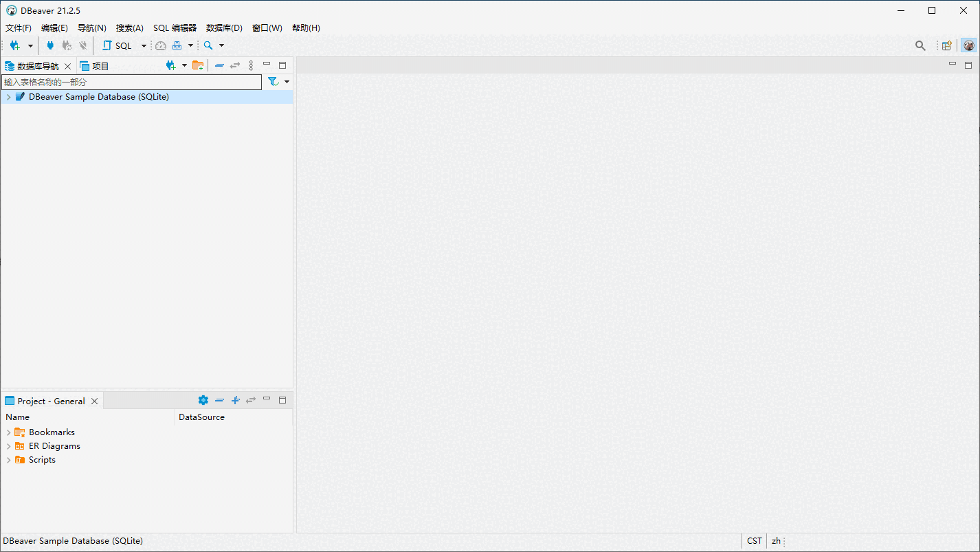Select the Scripts folder row
The width and height of the screenshot is (980, 552).
[x=146, y=460]
